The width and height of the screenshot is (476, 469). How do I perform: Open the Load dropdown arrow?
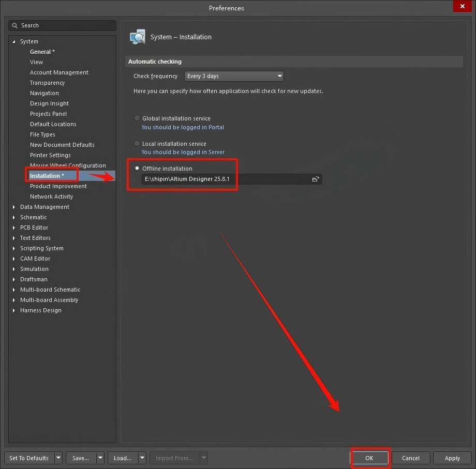(142, 458)
